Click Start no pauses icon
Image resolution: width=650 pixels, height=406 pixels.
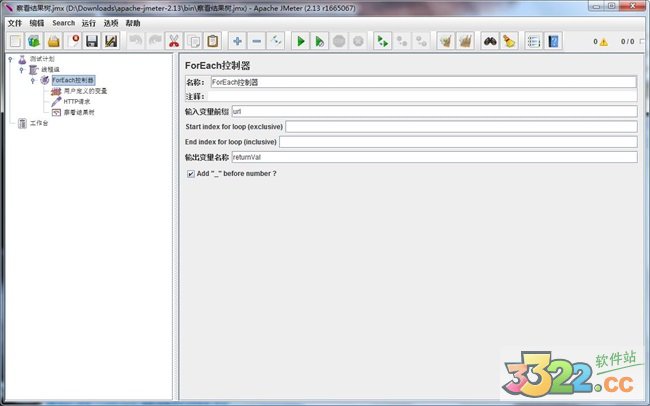(320, 41)
